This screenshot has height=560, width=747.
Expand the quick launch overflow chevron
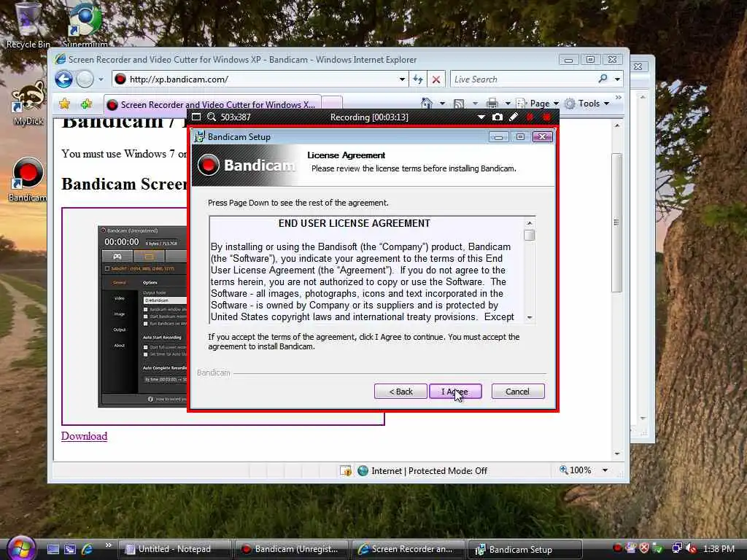pos(108,545)
